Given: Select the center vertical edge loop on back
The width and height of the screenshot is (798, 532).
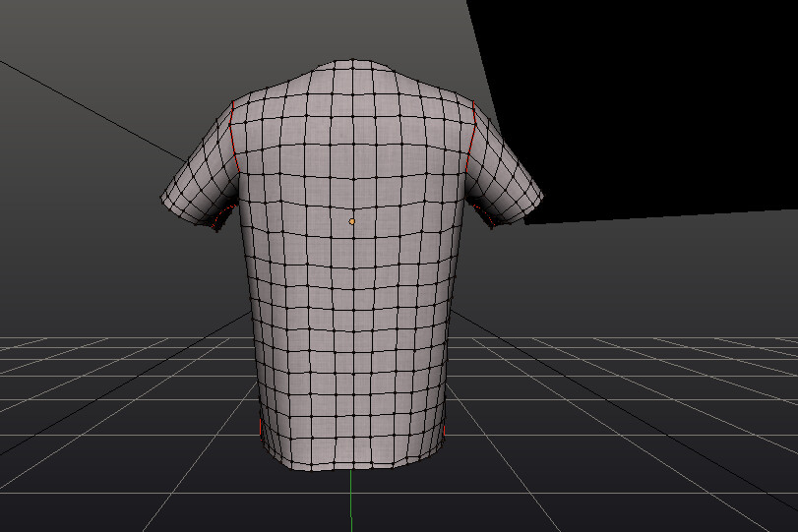Looking at the screenshot, I should 352,265.
